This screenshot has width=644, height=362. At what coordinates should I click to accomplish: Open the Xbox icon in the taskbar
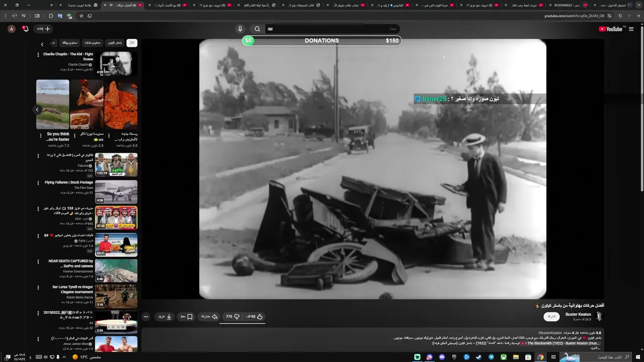(x=504, y=357)
